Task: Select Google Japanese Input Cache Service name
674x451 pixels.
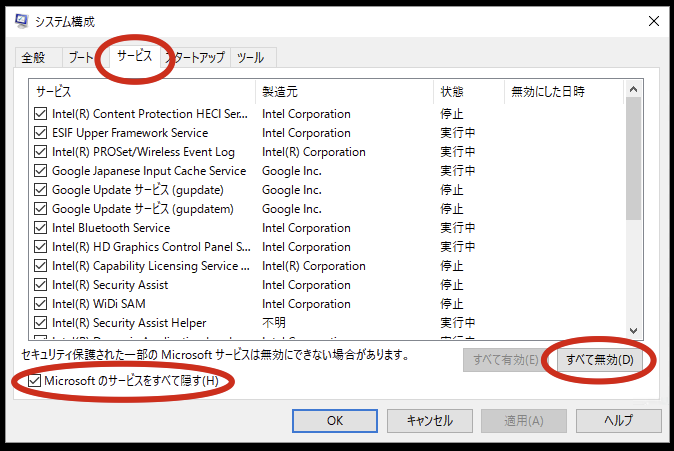Action: pyautogui.click(x=149, y=171)
